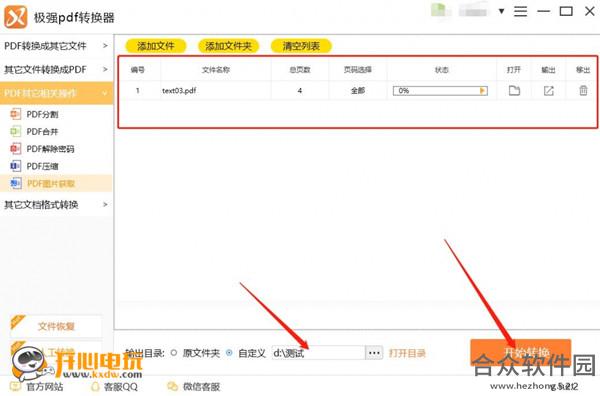Click the output icon for text03.pdf

tap(549, 91)
